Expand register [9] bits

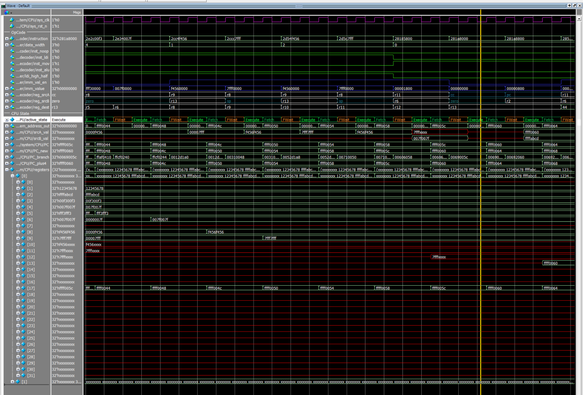18,238
